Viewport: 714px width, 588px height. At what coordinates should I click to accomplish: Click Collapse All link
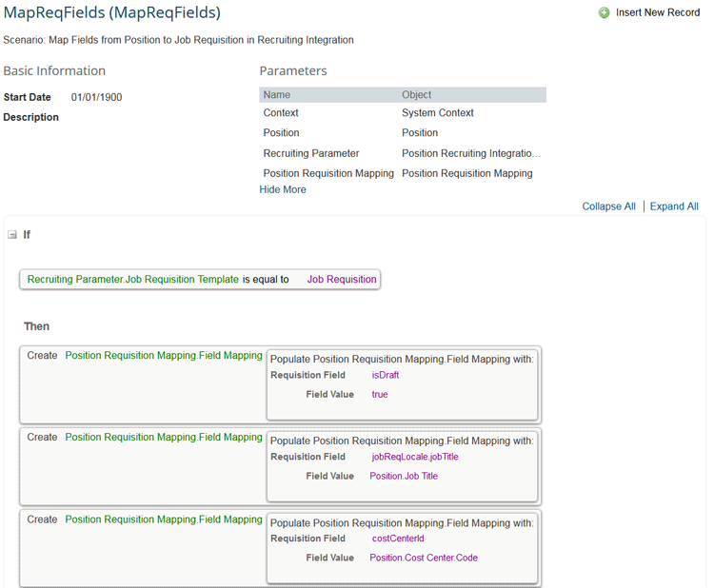tap(608, 206)
